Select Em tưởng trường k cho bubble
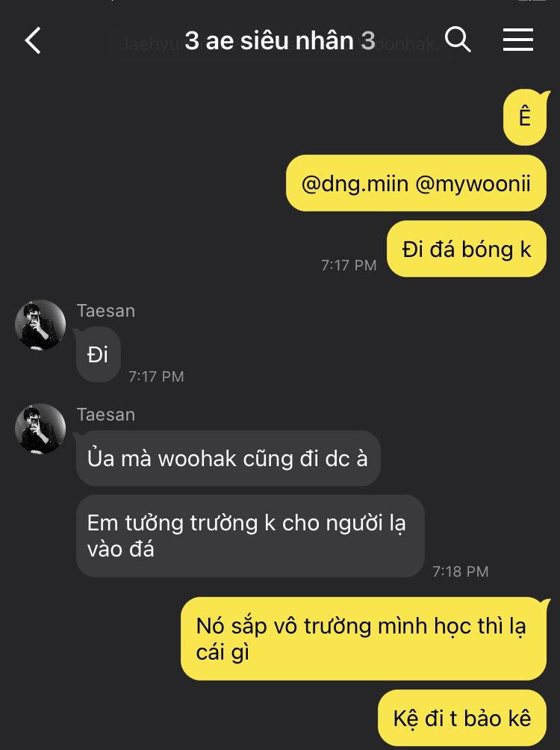This screenshot has width=560, height=750. click(x=250, y=536)
